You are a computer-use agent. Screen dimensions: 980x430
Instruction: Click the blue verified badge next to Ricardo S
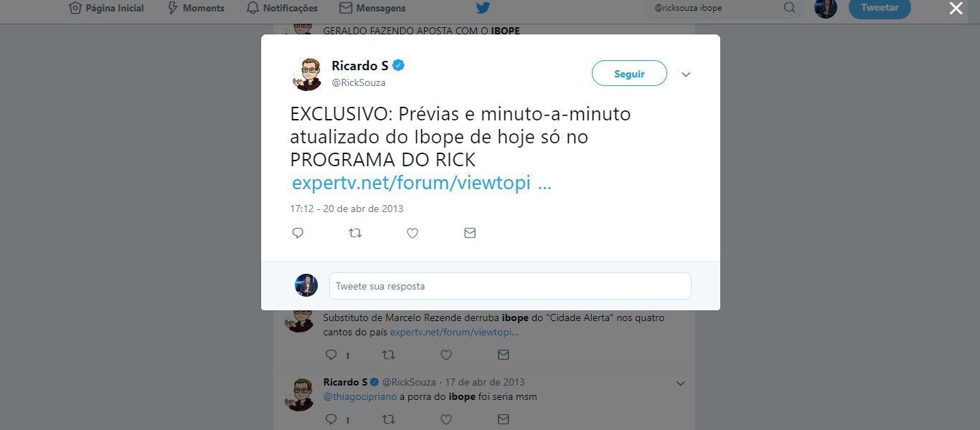coord(399,66)
